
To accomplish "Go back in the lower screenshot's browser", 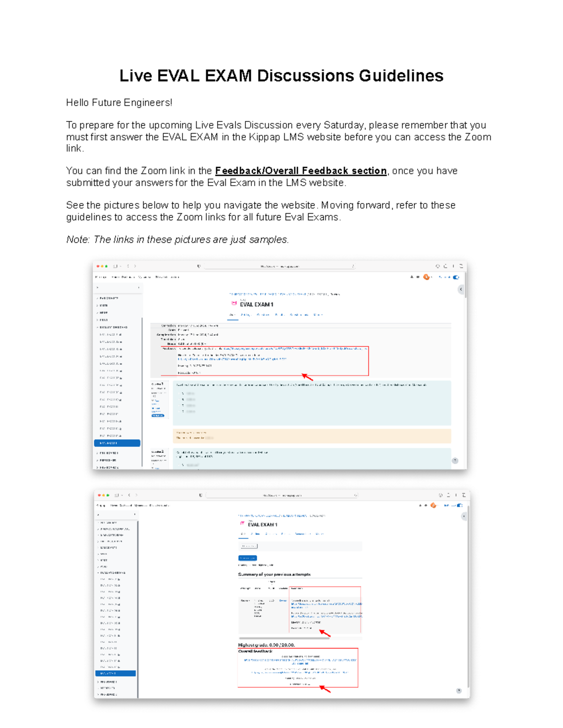I will (x=129, y=495).
